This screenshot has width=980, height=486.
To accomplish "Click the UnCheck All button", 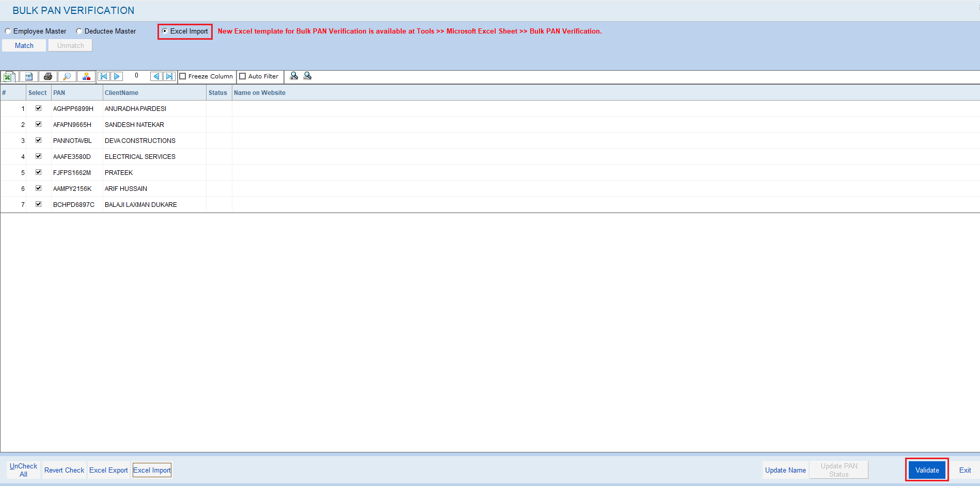I will tap(23, 470).
